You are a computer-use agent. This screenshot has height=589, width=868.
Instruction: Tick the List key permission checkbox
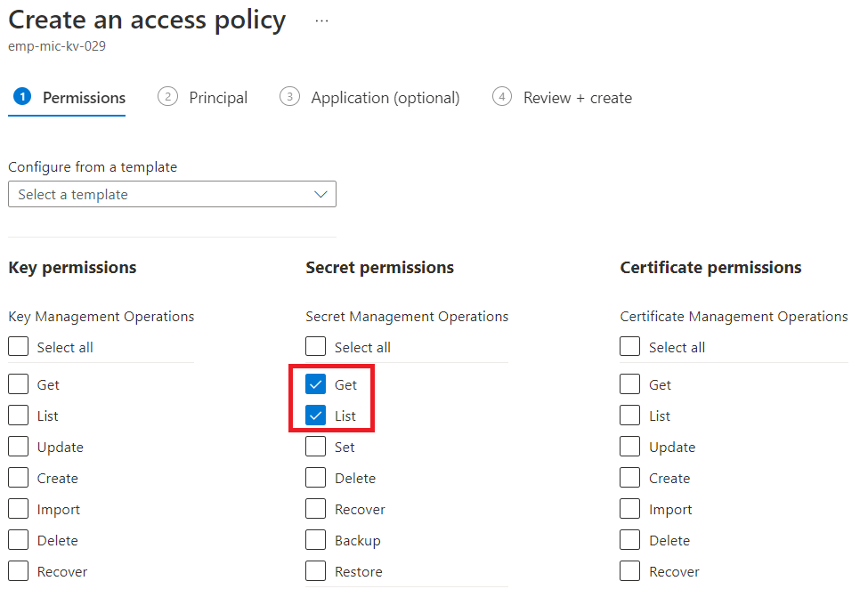19,416
